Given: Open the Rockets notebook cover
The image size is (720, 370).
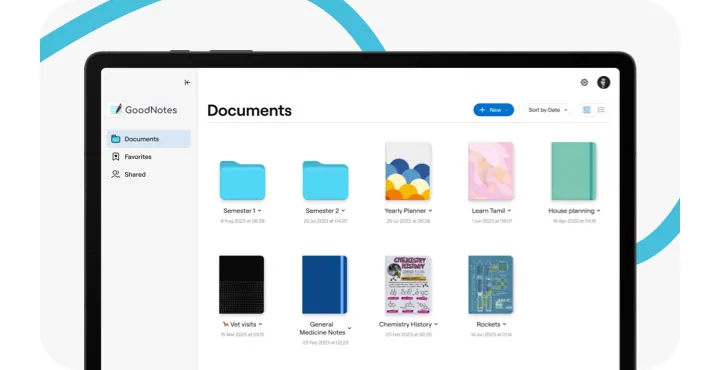Looking at the screenshot, I should (x=491, y=285).
